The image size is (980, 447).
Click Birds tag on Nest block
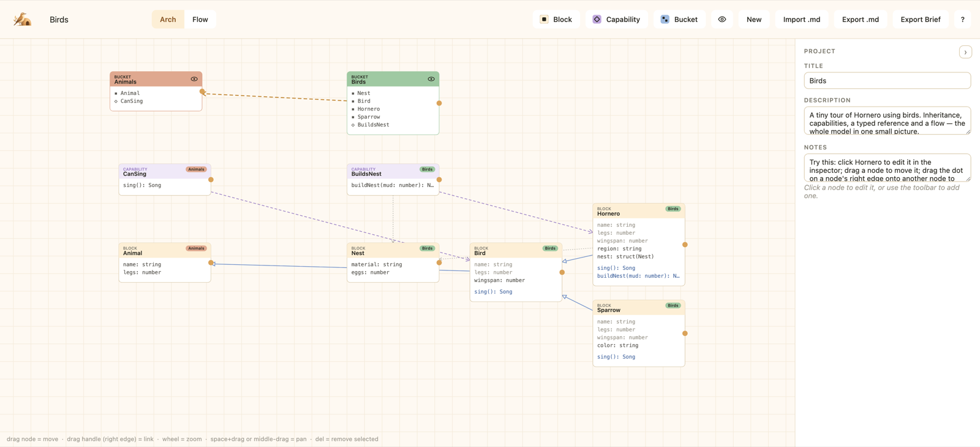[x=427, y=248]
